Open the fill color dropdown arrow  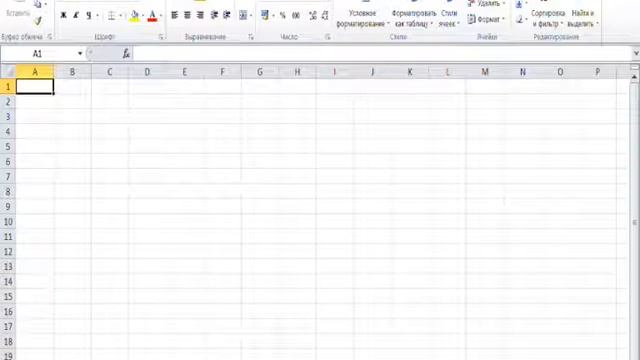point(143,16)
